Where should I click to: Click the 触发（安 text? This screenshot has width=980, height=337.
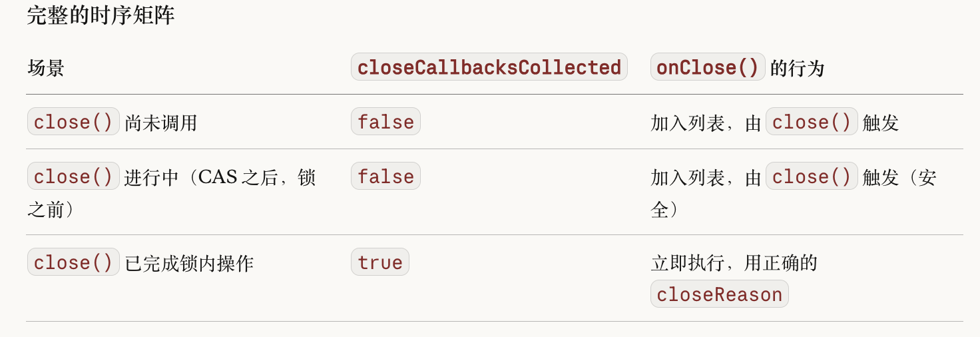[x=899, y=177]
